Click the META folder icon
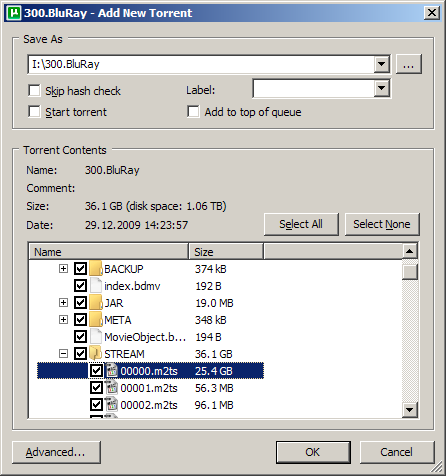Viewport: 446px width, 476px height. click(x=96, y=320)
